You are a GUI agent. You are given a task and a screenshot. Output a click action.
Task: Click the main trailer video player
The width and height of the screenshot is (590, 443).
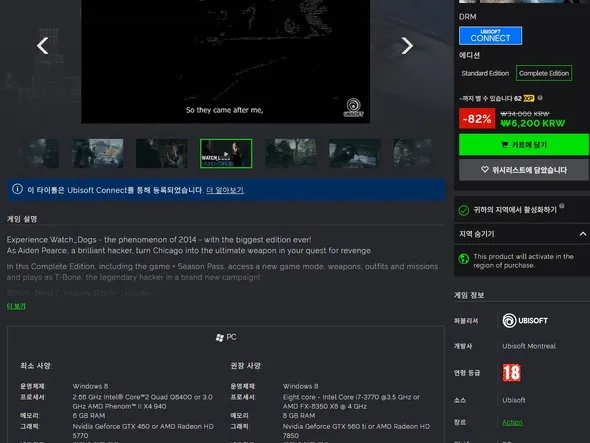(x=225, y=60)
